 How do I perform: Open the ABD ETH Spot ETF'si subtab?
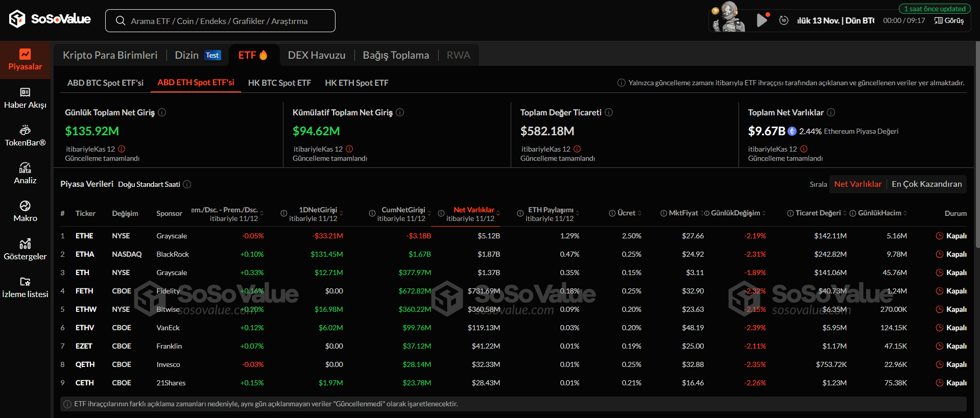pyautogui.click(x=196, y=83)
